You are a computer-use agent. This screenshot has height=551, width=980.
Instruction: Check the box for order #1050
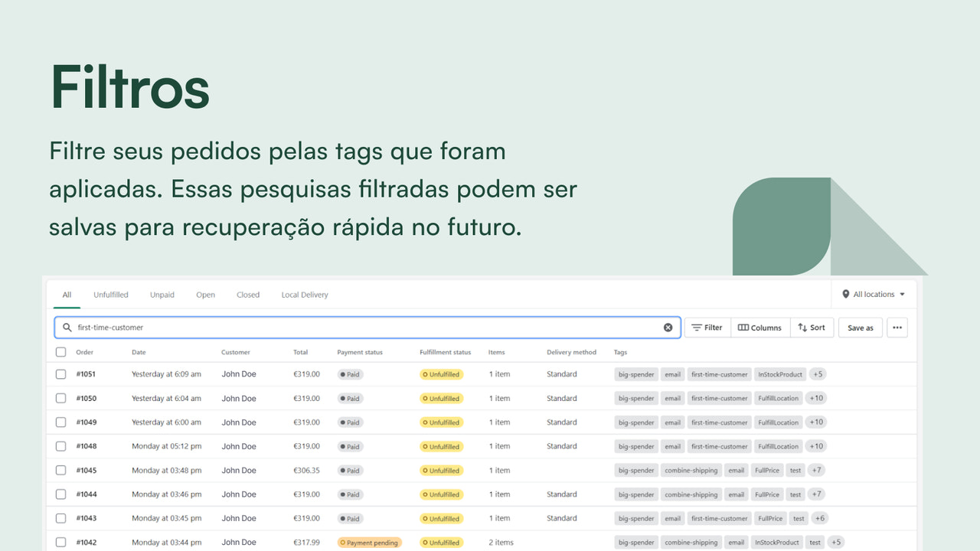(x=61, y=398)
